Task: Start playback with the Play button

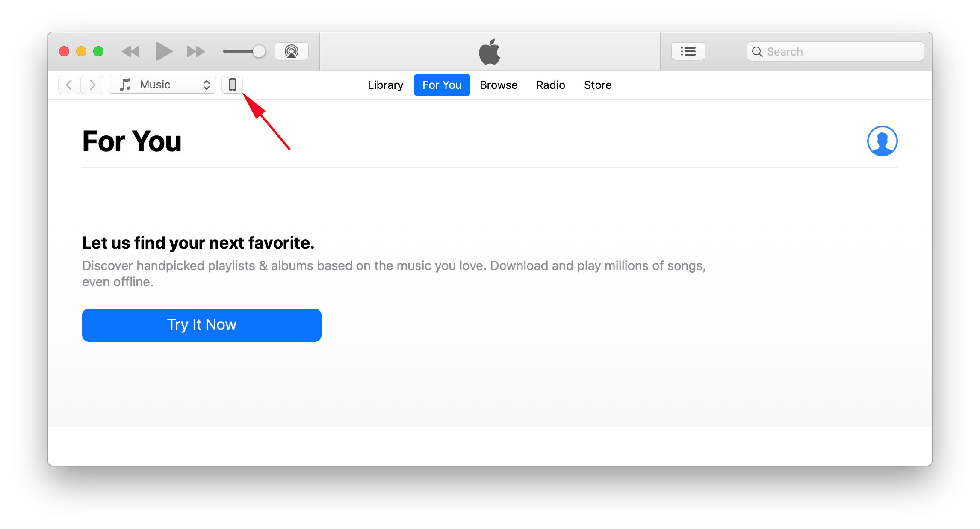Action: [x=164, y=52]
